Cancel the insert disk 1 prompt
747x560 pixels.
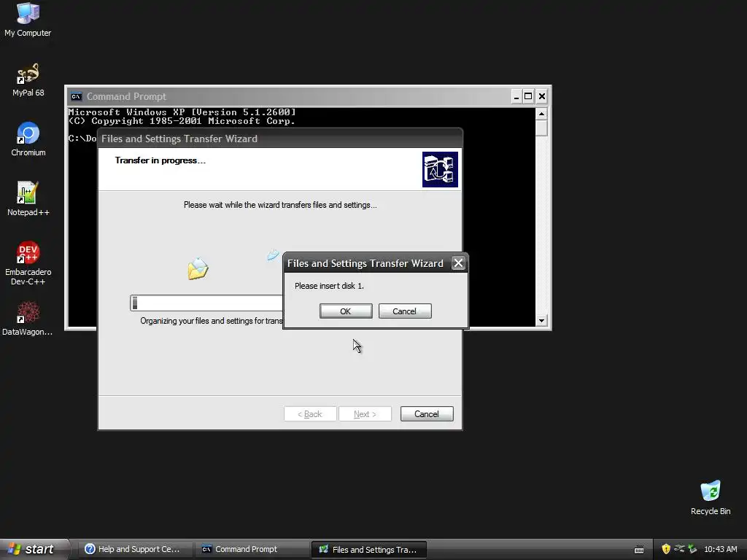[404, 311]
